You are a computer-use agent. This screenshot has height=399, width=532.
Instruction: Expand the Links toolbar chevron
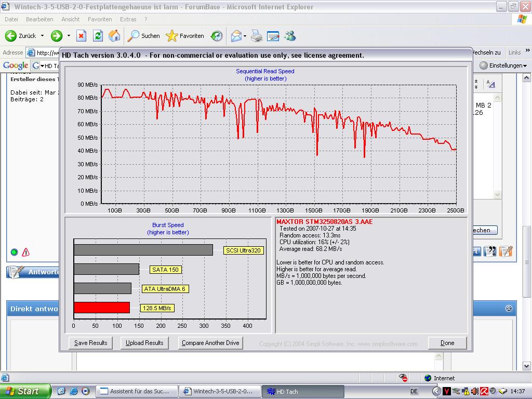coord(527,50)
